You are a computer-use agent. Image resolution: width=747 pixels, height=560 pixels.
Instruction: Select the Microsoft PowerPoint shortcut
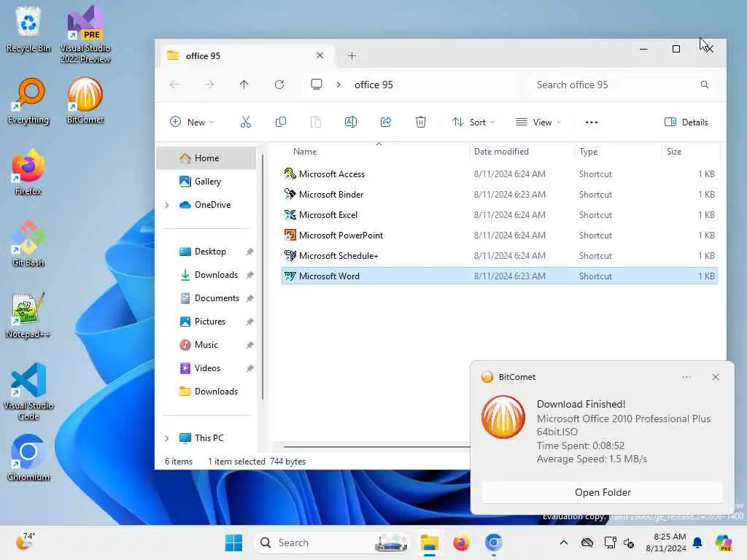[499, 236]
